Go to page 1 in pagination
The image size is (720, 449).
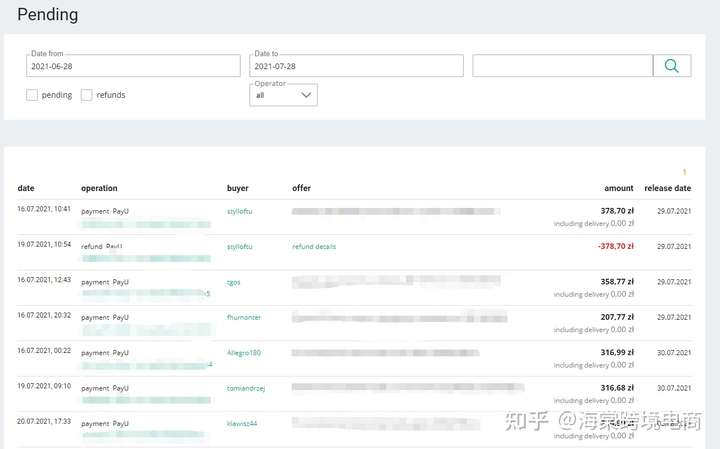coord(684,172)
